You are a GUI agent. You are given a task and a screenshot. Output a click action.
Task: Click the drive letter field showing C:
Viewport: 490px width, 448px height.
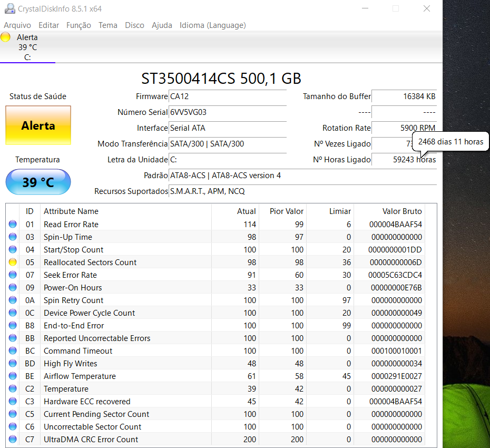click(228, 160)
